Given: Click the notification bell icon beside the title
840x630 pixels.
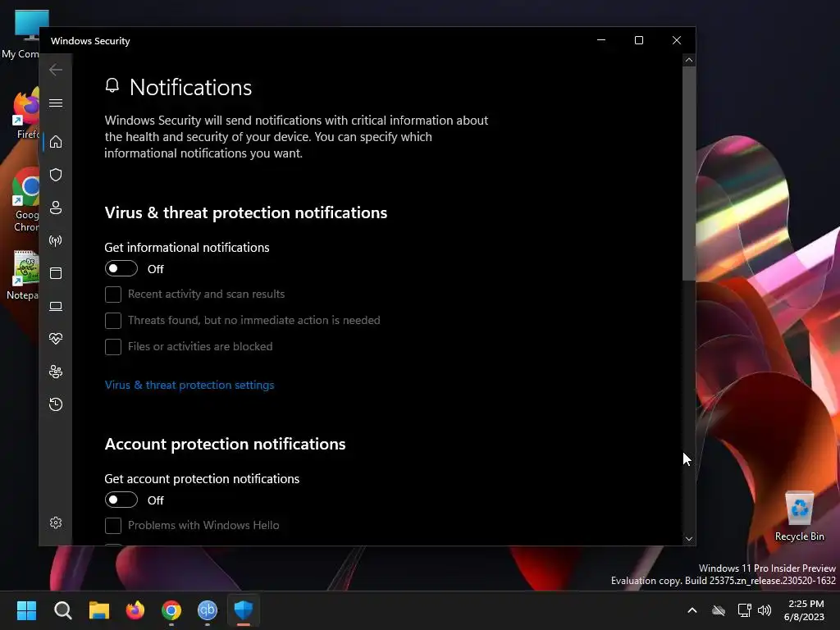Looking at the screenshot, I should [x=112, y=85].
